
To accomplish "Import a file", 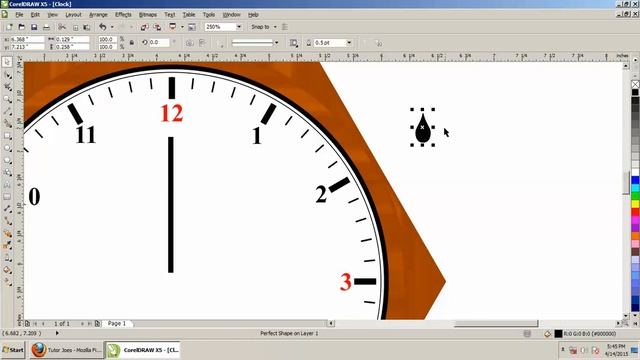I will [x=144, y=27].
